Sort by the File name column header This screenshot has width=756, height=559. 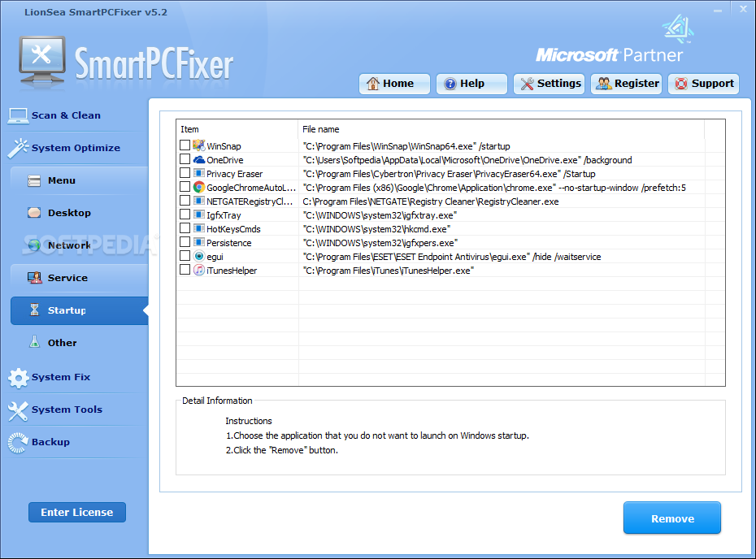[x=502, y=129]
